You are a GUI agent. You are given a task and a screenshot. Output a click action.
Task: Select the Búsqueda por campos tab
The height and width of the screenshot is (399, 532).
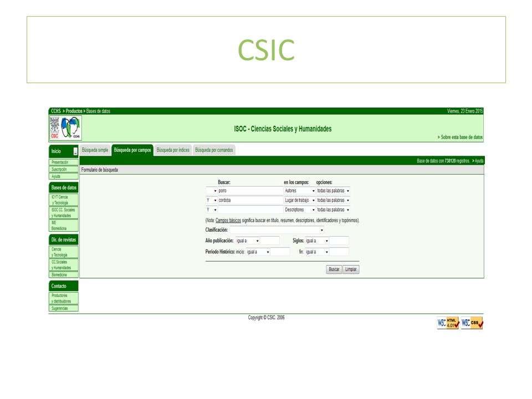[x=132, y=150]
